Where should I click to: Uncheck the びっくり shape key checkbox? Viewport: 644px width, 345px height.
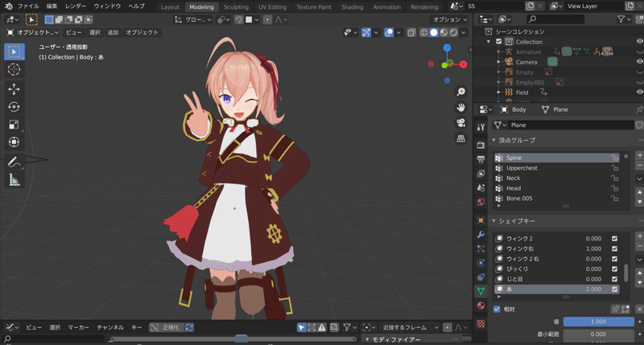[614, 269]
